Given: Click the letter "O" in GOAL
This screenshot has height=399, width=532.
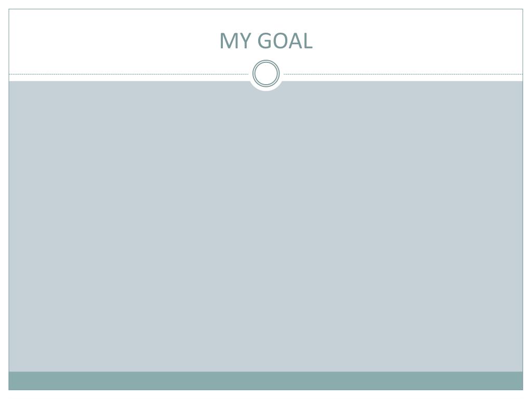Looking at the screenshot, I should pos(282,41).
